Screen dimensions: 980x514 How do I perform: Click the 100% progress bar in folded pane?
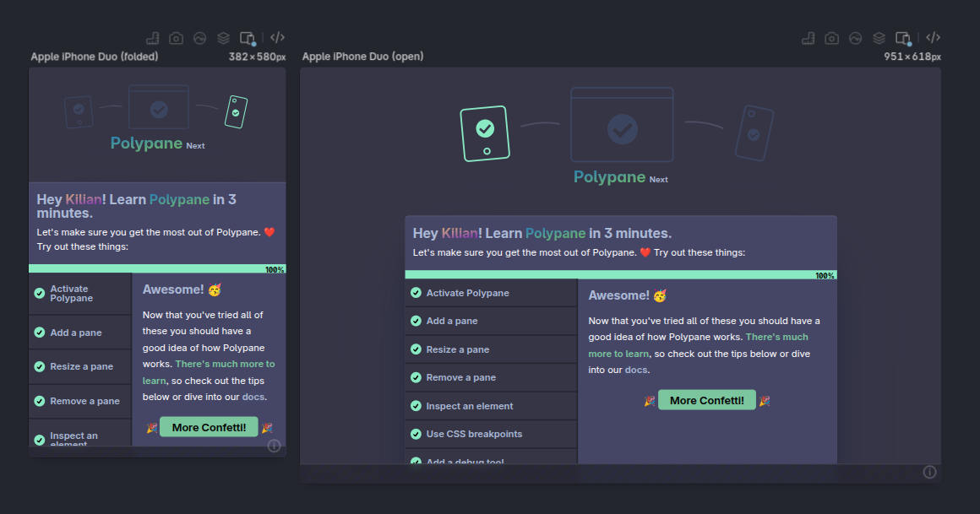coord(157,269)
